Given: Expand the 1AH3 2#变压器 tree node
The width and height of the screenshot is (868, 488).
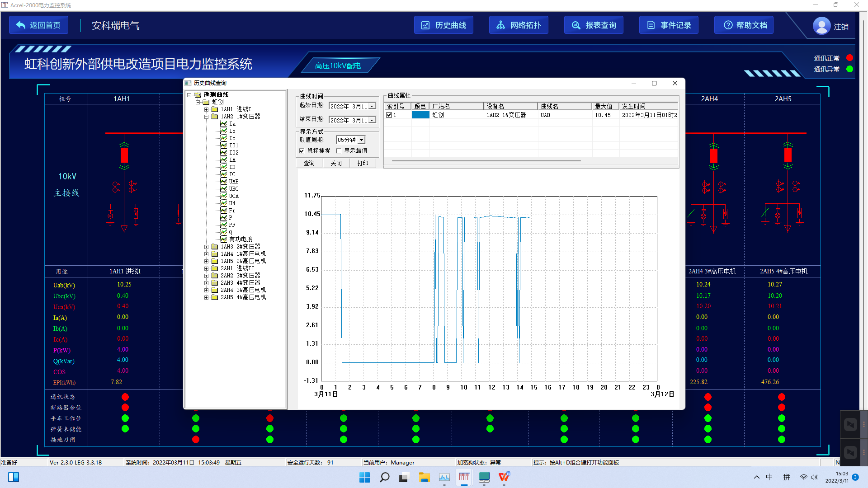Looking at the screenshot, I should tap(206, 247).
